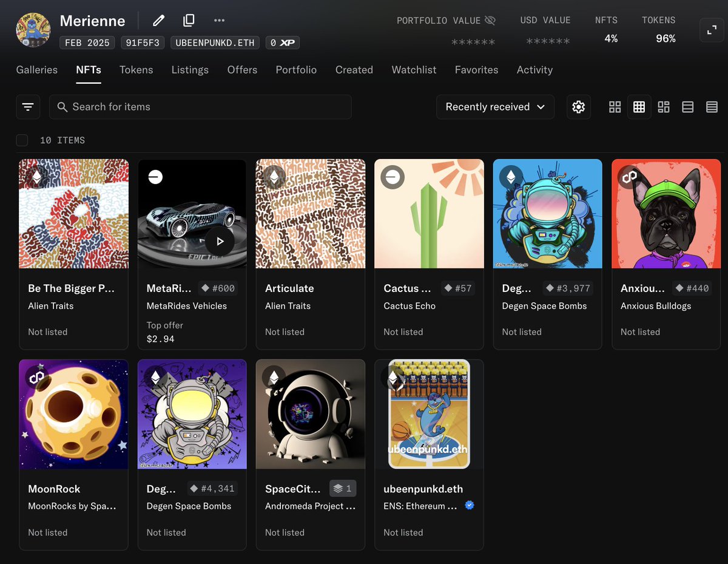Open the Watchlist tab
This screenshot has height=564, width=728.
coord(414,70)
